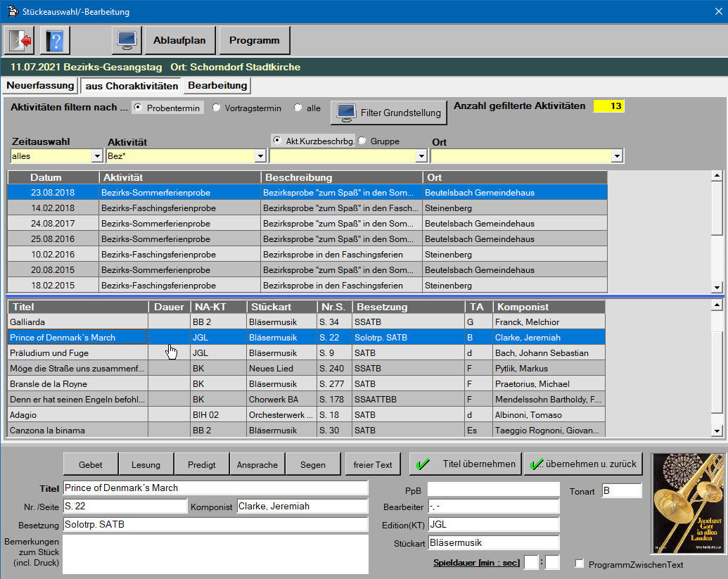Click the yellow filtered activities count box
The image size is (728, 579).
coord(608,106)
